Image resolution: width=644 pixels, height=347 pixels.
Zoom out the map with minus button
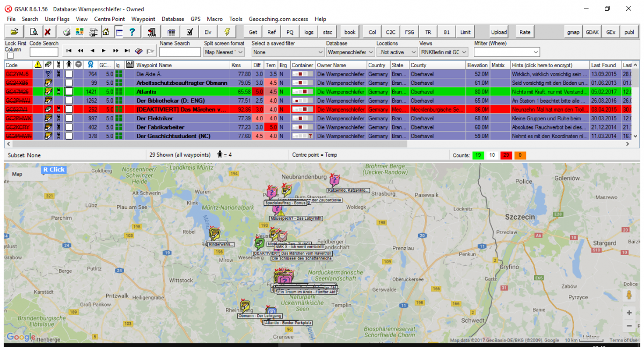pyautogui.click(x=629, y=326)
